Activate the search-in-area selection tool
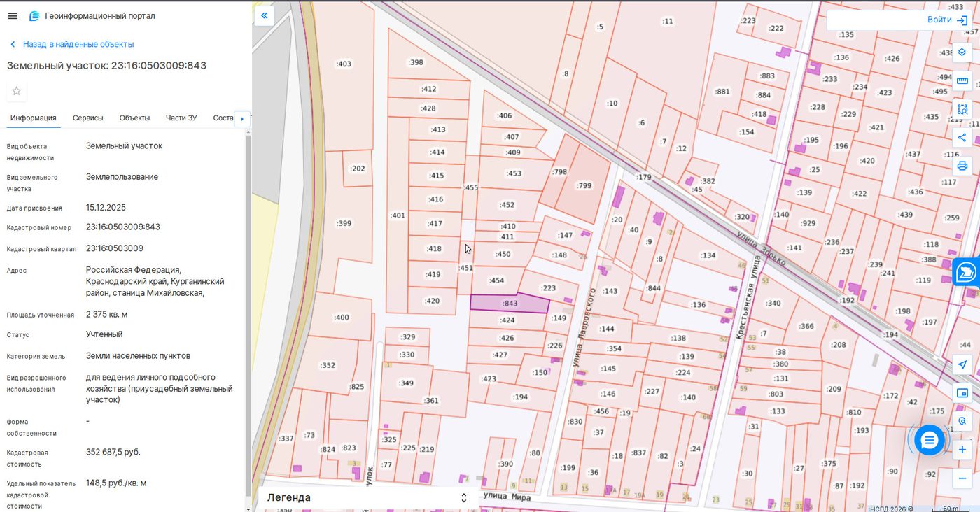This screenshot has width=980, height=512. pos(962,109)
